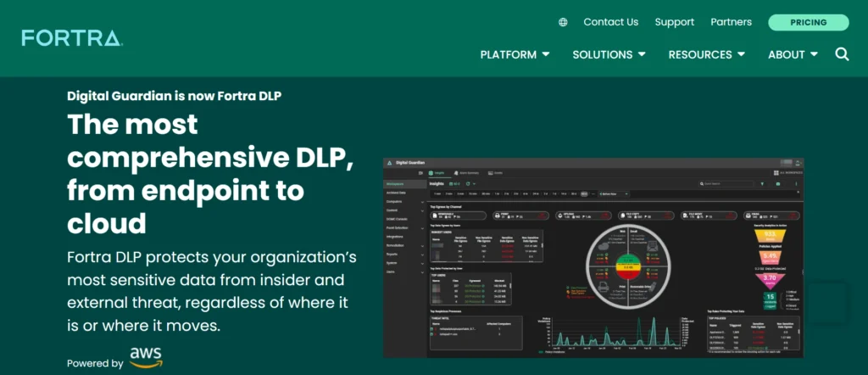Open site search with the magnifier icon
The height and width of the screenshot is (375, 868).
[842, 54]
